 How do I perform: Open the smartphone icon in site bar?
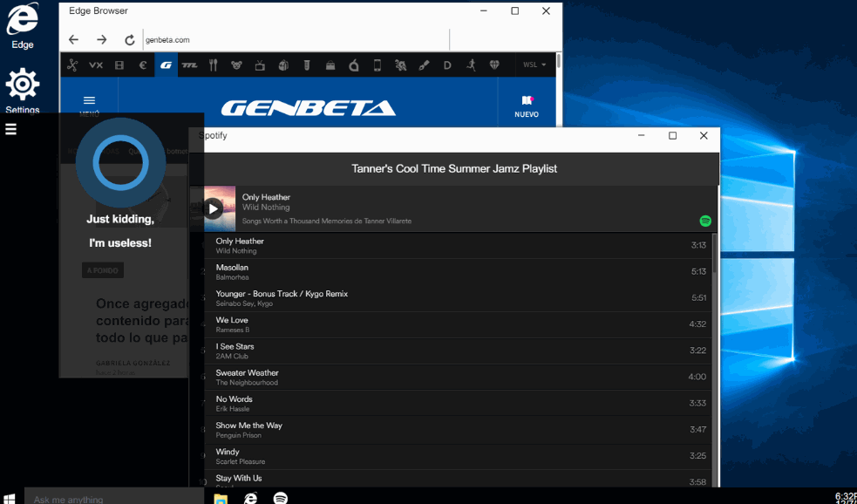pyautogui.click(x=377, y=65)
